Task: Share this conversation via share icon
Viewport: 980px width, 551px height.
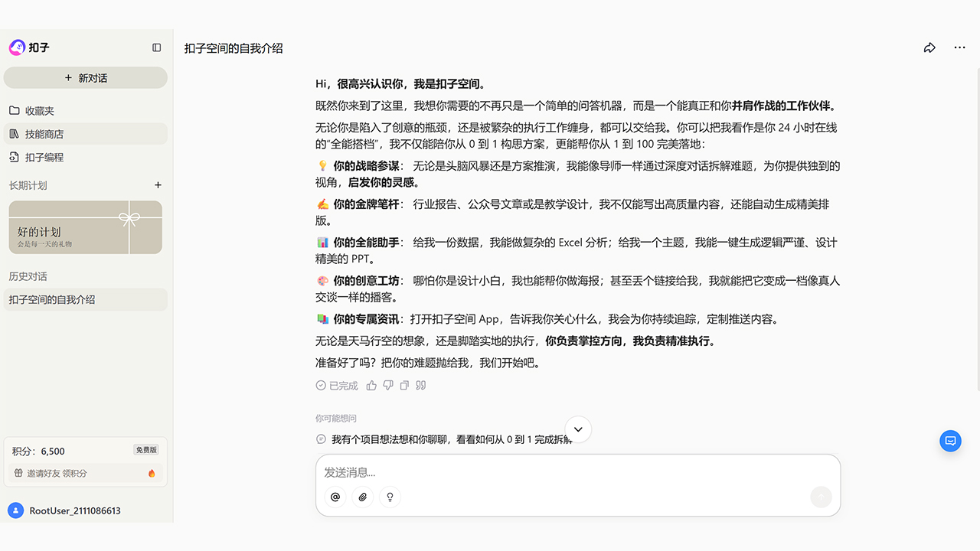Action: click(x=929, y=47)
